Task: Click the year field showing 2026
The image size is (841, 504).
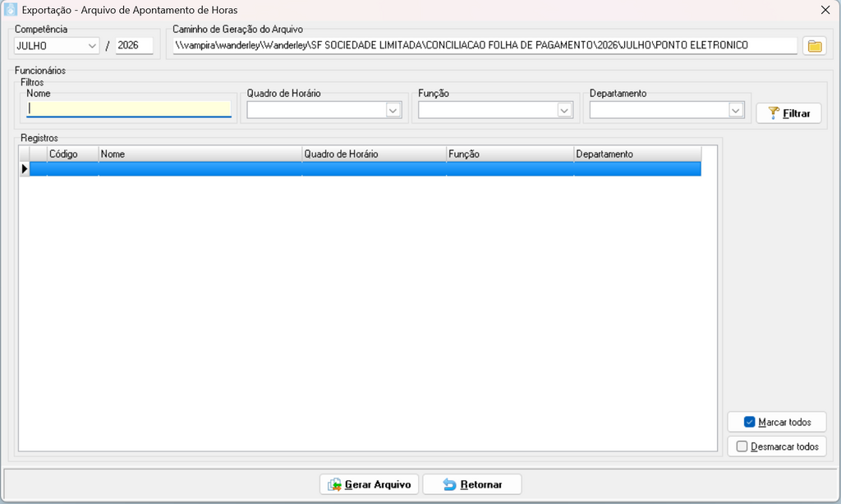Action: click(x=134, y=46)
